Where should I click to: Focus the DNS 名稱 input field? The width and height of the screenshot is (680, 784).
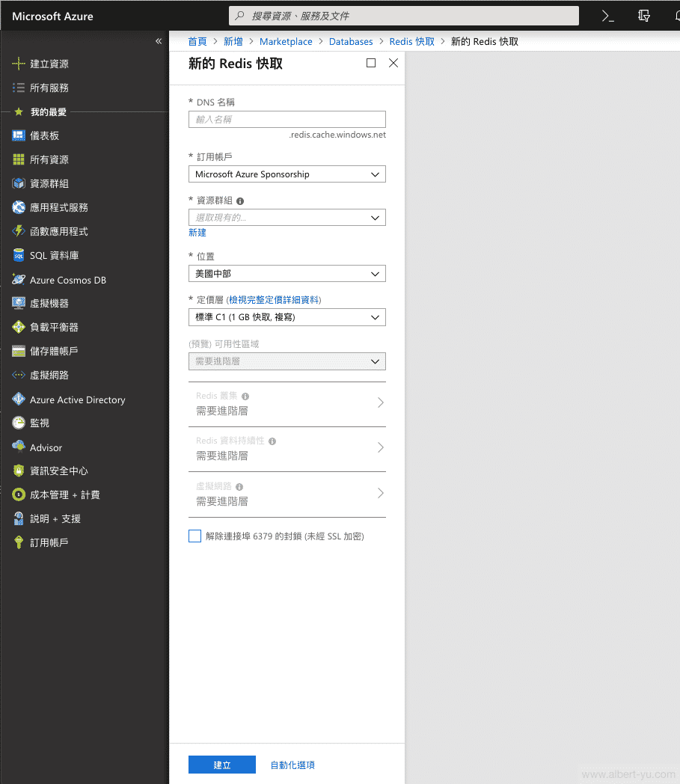287,120
